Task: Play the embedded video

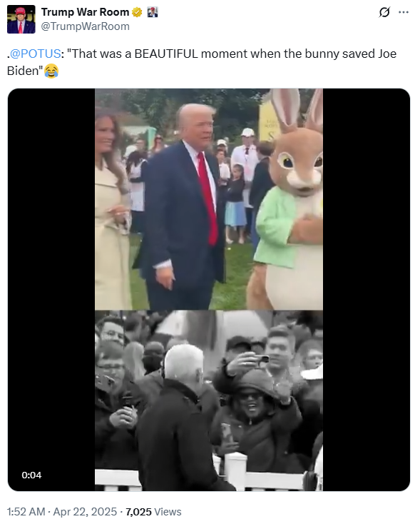Action: coord(209,290)
